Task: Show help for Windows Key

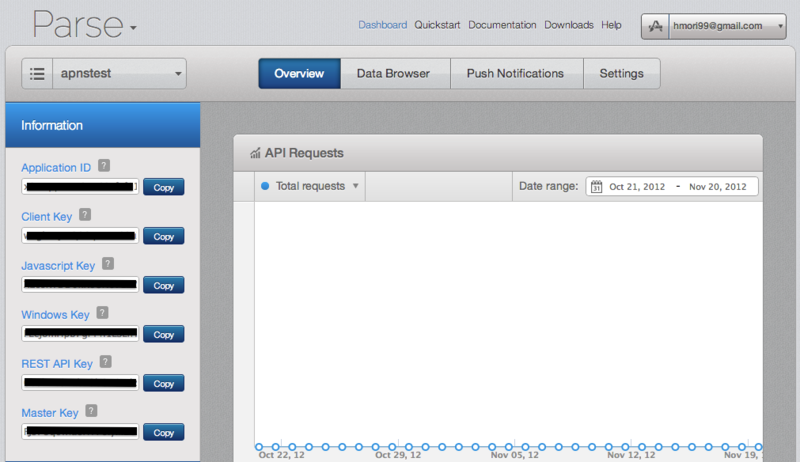Action: [102, 313]
